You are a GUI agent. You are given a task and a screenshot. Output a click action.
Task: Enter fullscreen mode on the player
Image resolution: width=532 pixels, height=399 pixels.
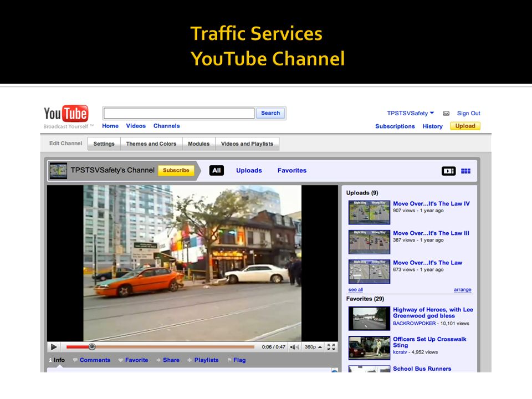click(331, 347)
